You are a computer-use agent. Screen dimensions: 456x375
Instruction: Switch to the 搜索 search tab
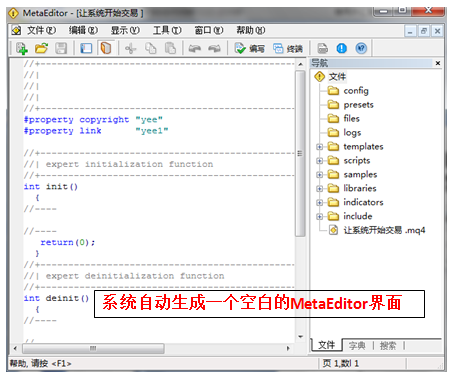[x=388, y=346]
